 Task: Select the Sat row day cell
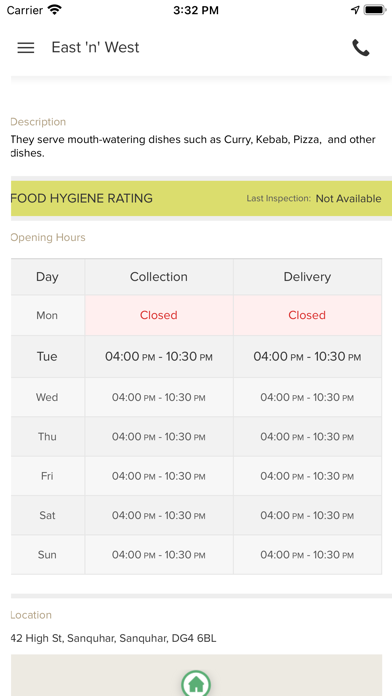pos(48,515)
